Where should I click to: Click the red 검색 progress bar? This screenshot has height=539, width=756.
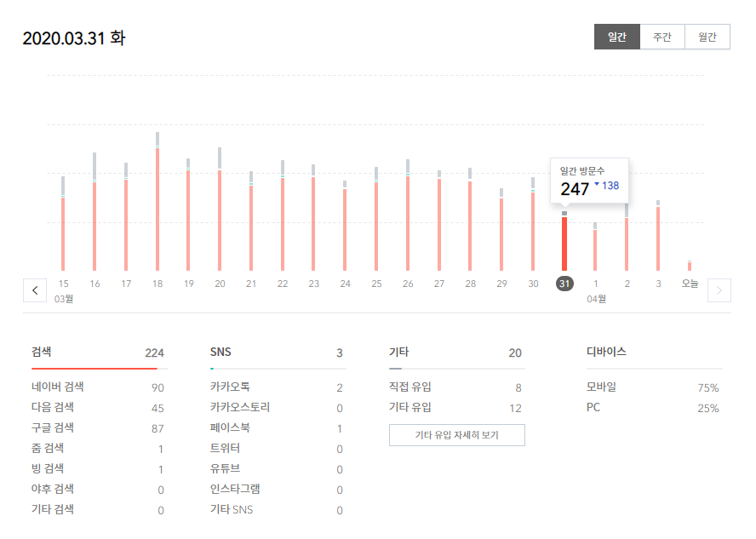click(x=94, y=369)
